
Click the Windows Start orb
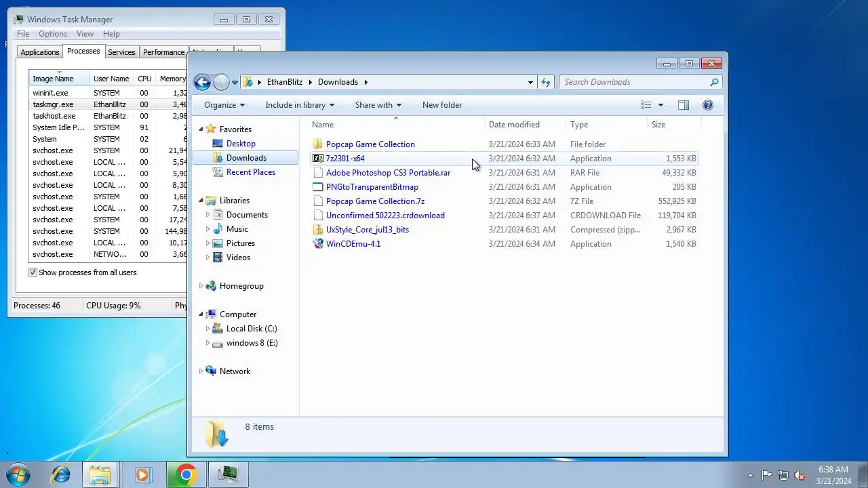(x=19, y=474)
